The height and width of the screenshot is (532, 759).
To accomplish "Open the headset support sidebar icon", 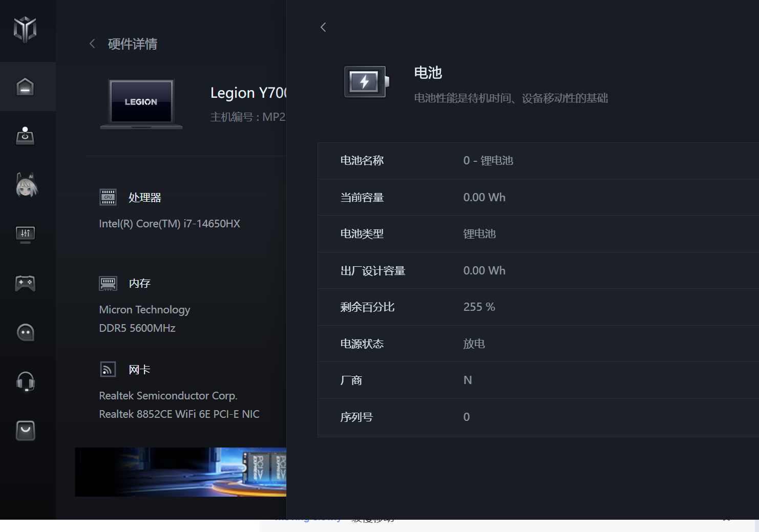I will pyautogui.click(x=25, y=381).
